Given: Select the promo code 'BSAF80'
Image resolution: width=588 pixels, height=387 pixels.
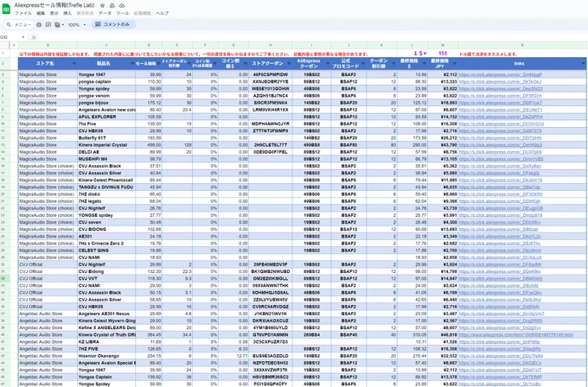Looking at the screenshot, I should point(348,145).
